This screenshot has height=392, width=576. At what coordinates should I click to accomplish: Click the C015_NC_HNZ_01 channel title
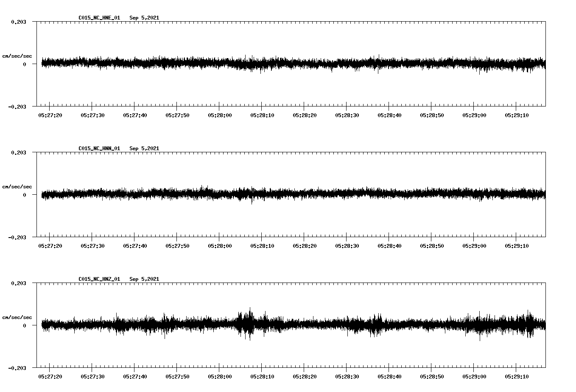99,279
